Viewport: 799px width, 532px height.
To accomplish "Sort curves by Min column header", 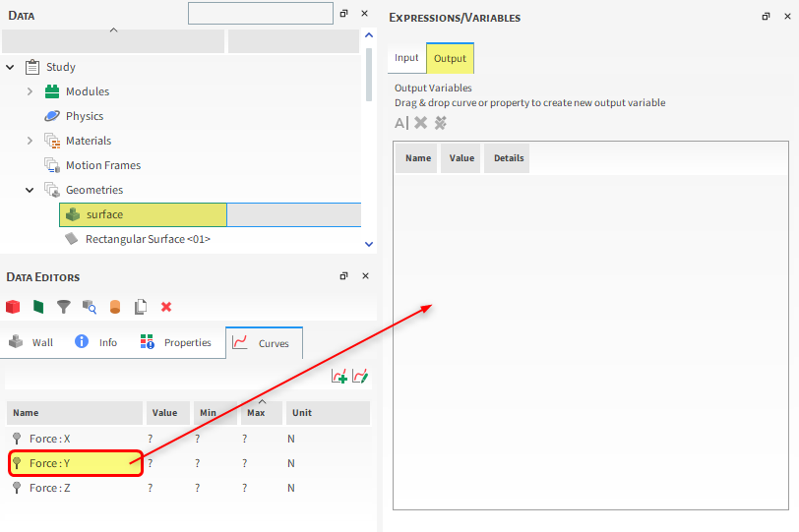I will [x=215, y=413].
